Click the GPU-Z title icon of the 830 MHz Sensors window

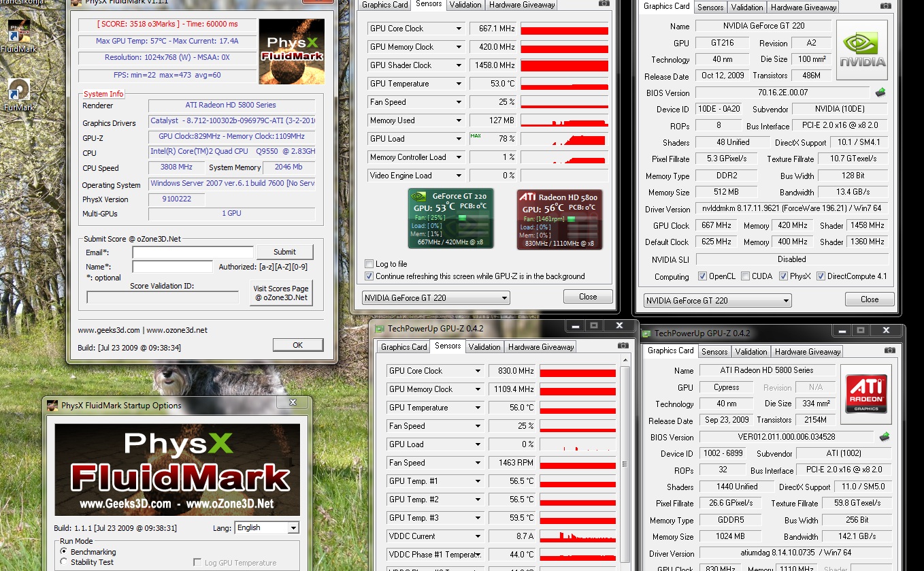point(380,329)
